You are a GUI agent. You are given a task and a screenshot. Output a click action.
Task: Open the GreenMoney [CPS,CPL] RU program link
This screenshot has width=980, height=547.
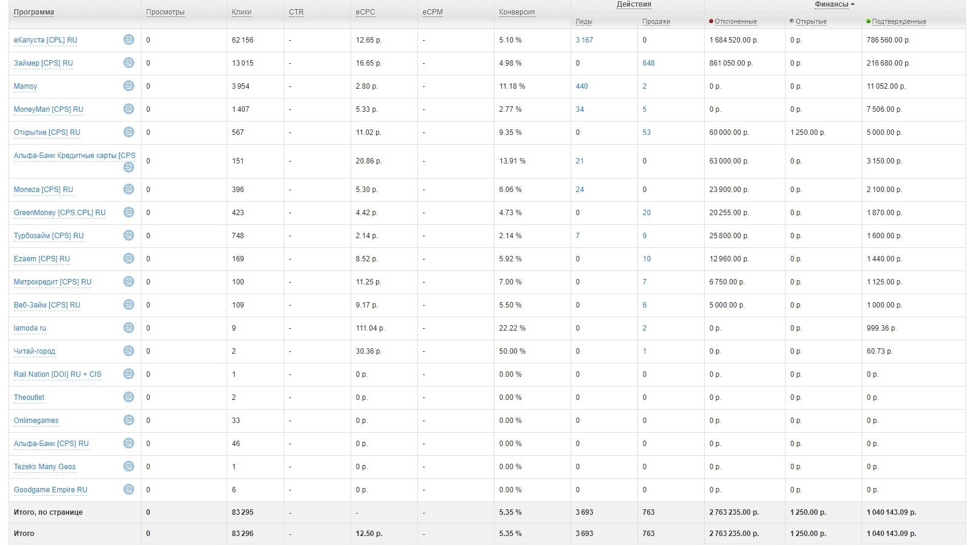tap(60, 213)
